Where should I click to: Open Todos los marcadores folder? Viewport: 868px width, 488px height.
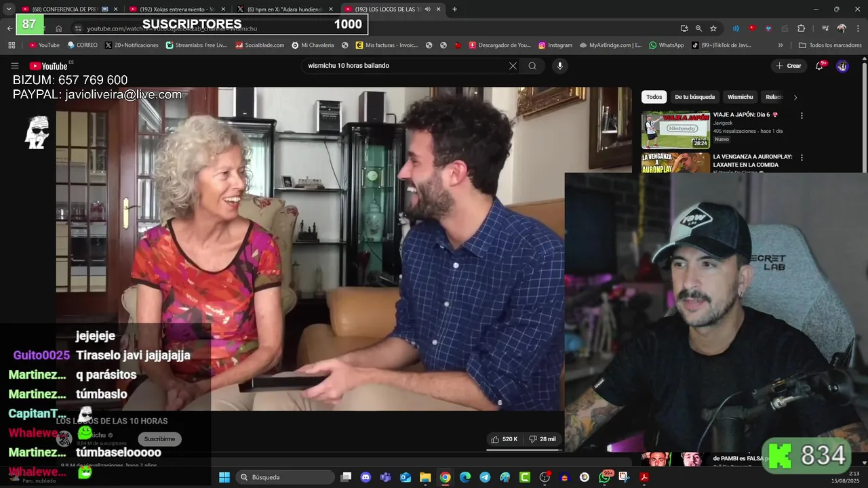(830, 45)
